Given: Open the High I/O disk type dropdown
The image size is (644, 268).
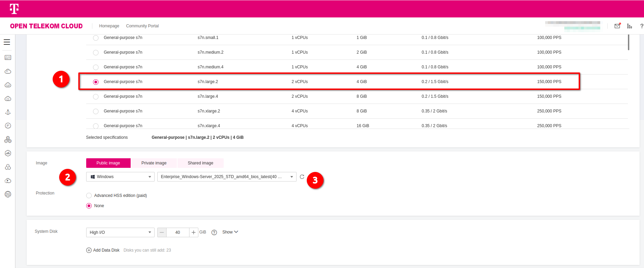Looking at the screenshot, I should [x=120, y=232].
